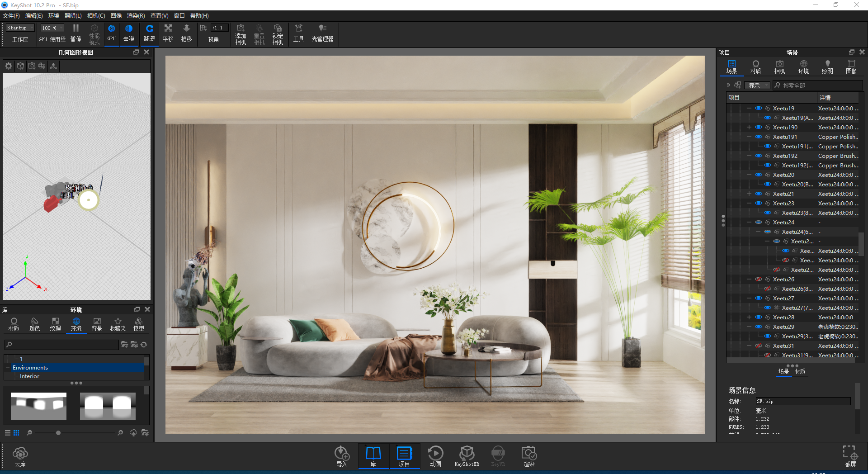This screenshot has width=868, height=474.
Task: Open the Startup workspace dropdown
Action: coord(20,28)
